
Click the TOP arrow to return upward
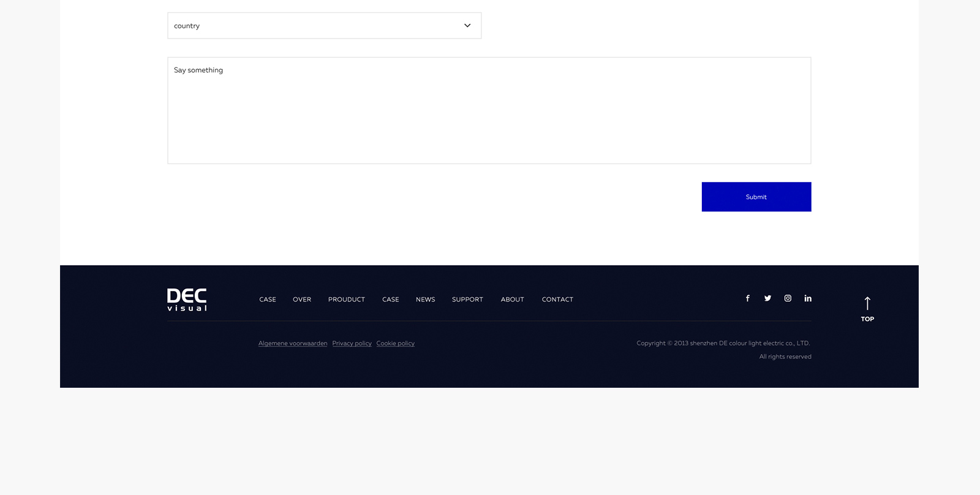click(x=867, y=309)
